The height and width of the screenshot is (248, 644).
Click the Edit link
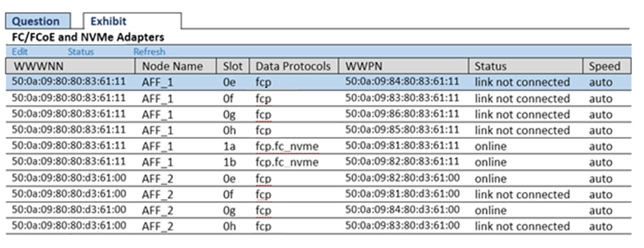pyautogui.click(x=20, y=51)
